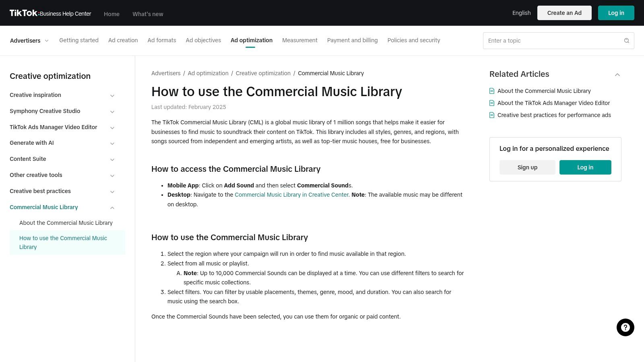The image size is (644, 362).
Task: Click the Sign up button
Action: [527, 167]
